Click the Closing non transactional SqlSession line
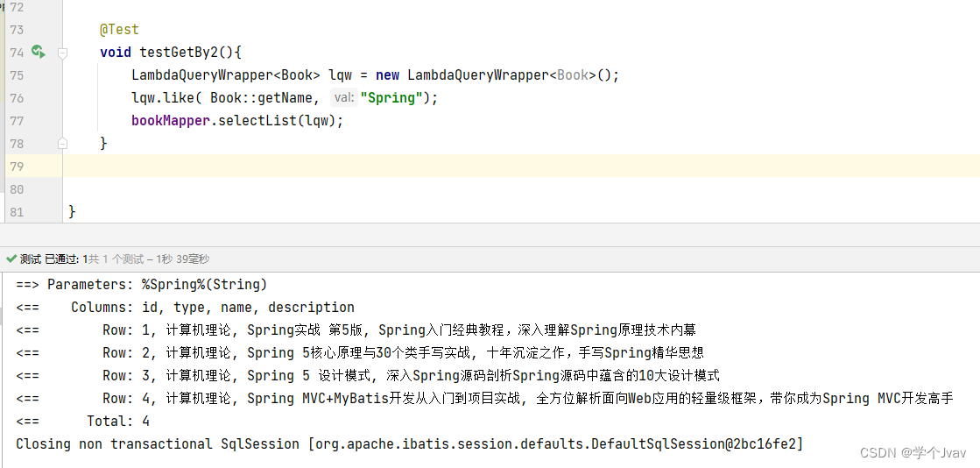Image resolution: width=980 pixels, height=468 pixels. 409,444
